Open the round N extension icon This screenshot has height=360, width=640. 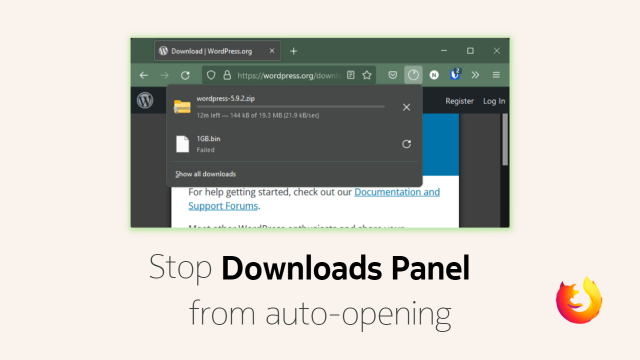point(434,75)
